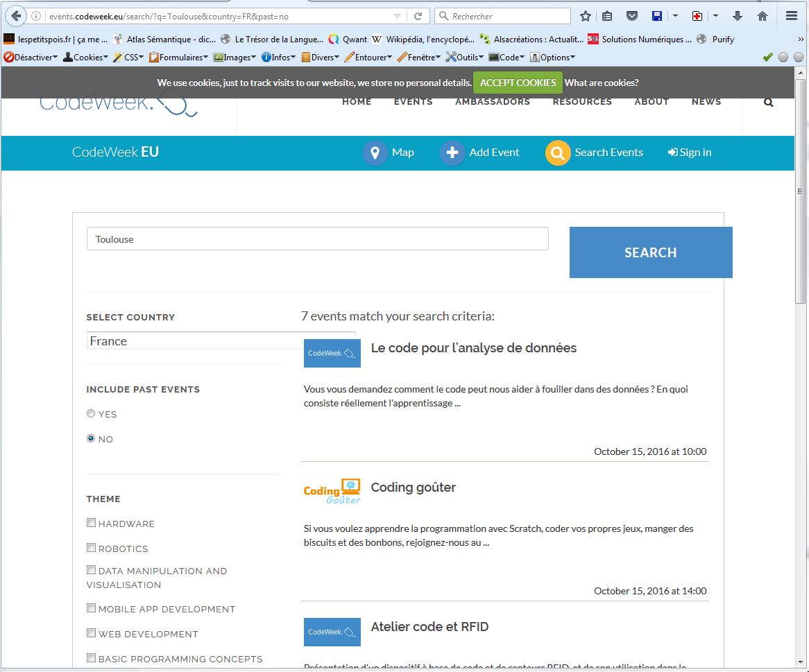Bookmark this page with the star icon

pyautogui.click(x=585, y=16)
